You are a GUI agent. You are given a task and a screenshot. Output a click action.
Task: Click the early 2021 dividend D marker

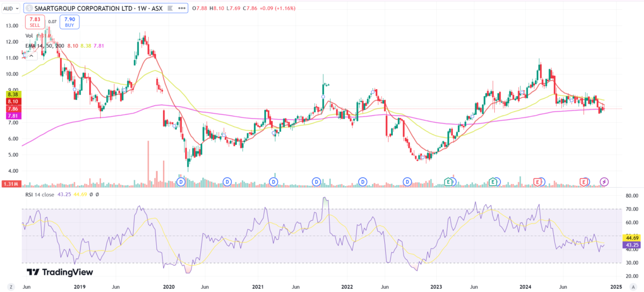tap(273, 182)
